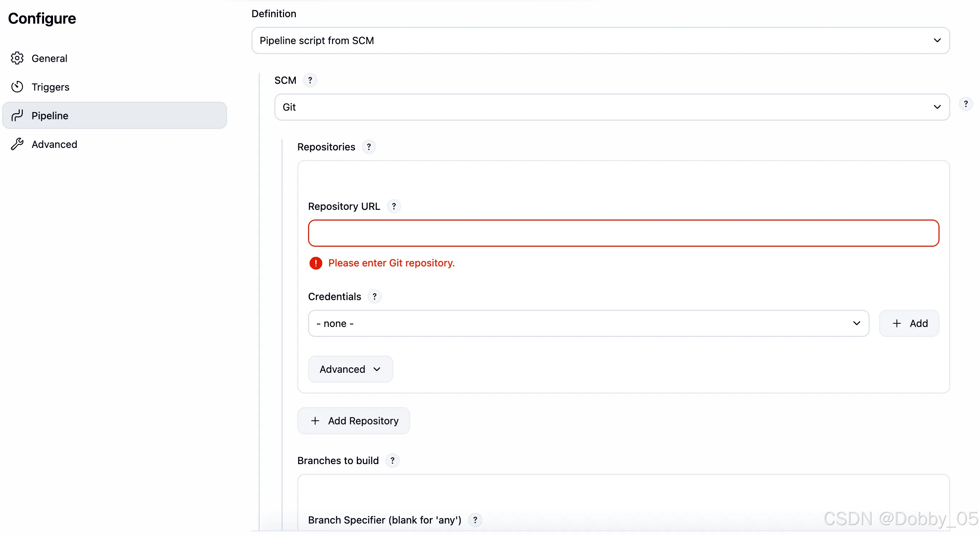Show help for Branch Specifier
Screen dimensions: 980x535
475,520
